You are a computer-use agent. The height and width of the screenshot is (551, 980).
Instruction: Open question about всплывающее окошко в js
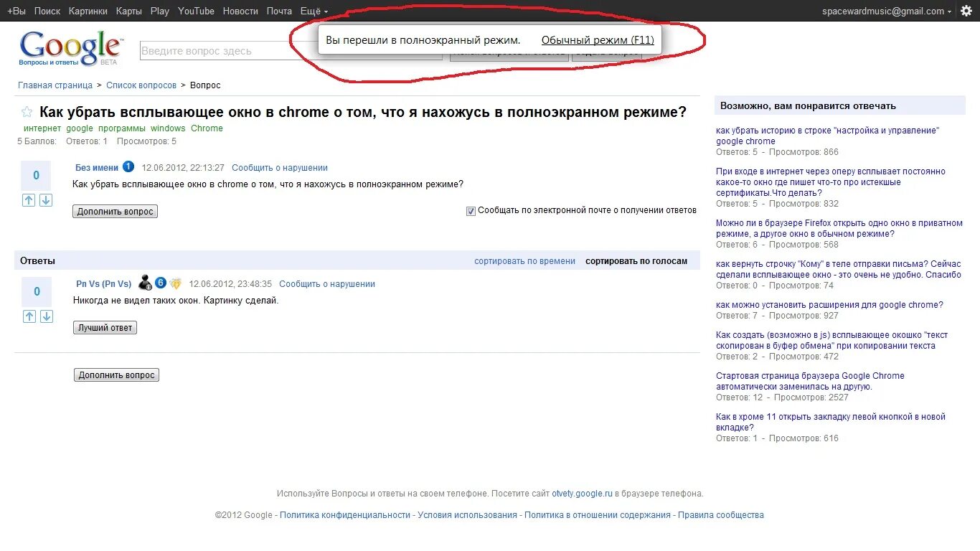(x=832, y=340)
